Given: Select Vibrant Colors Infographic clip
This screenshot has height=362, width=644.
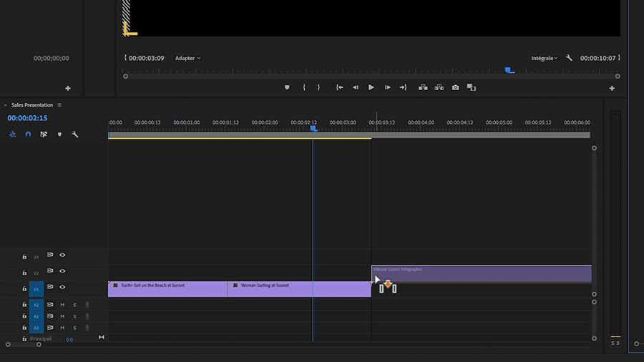Looking at the screenshot, I should click(482, 273).
